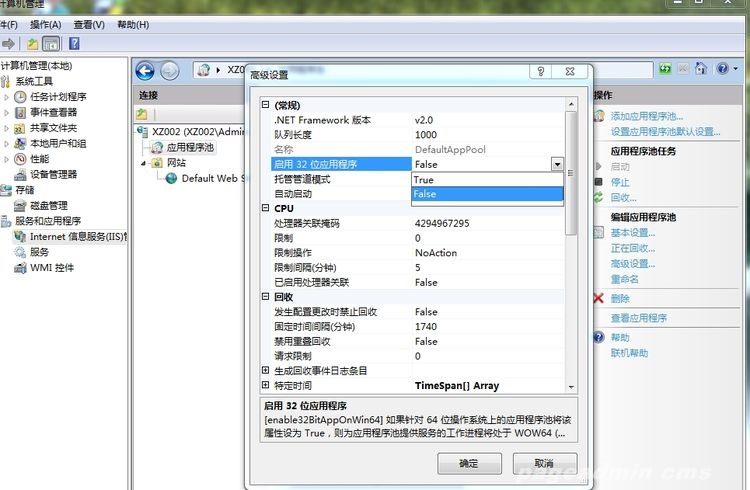Open Device Manager tree item

point(53,174)
